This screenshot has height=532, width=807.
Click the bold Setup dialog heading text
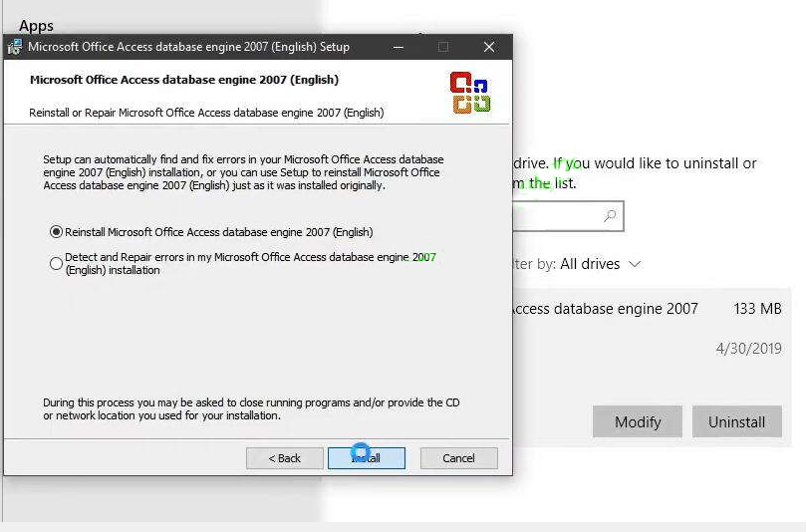pos(184,80)
